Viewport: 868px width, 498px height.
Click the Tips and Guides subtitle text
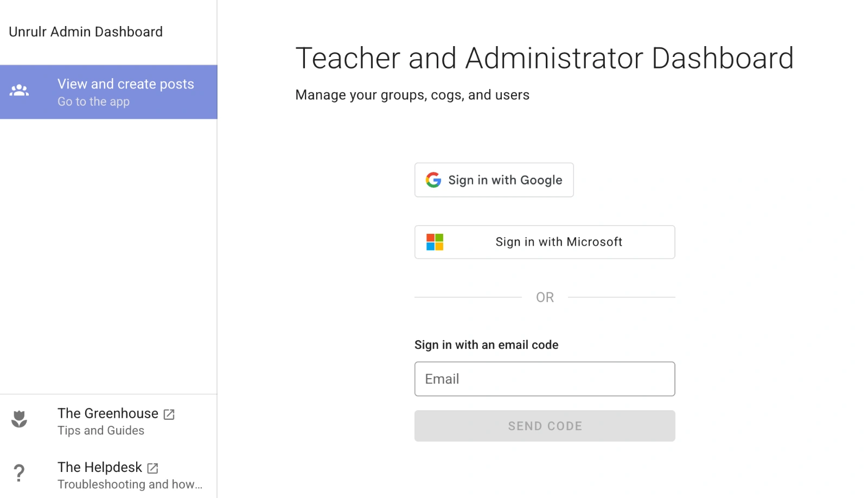point(101,430)
